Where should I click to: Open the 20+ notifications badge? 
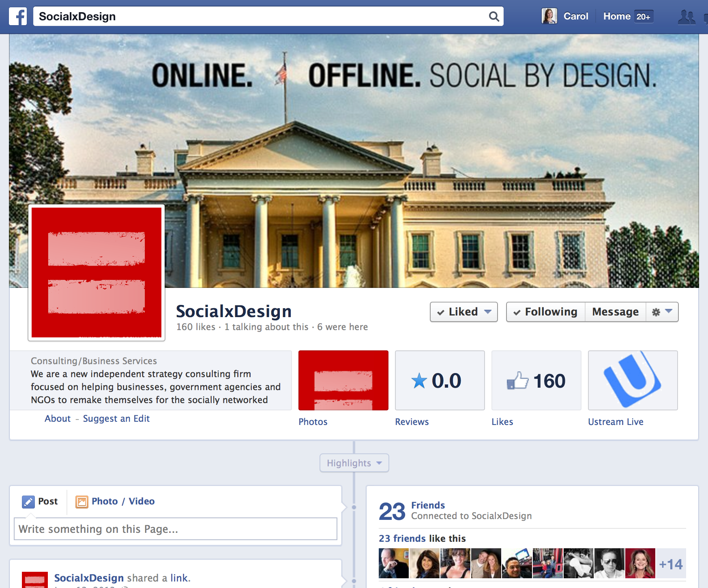(644, 17)
